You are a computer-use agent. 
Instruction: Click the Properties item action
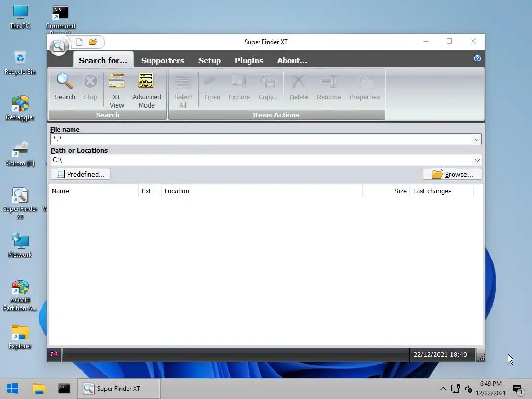365,87
